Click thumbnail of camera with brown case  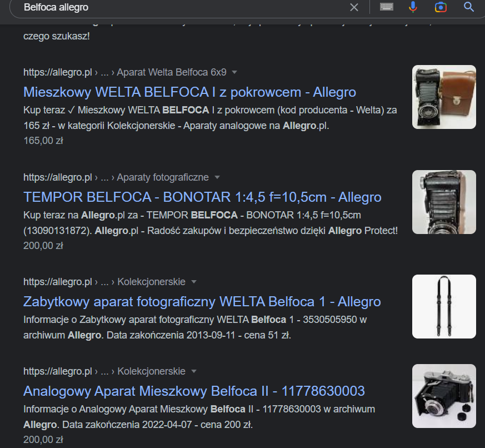(x=444, y=97)
